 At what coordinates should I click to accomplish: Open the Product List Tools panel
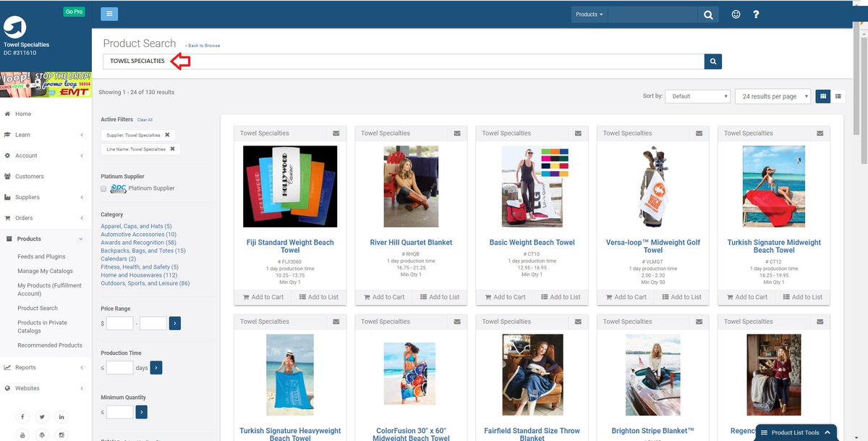(x=796, y=432)
